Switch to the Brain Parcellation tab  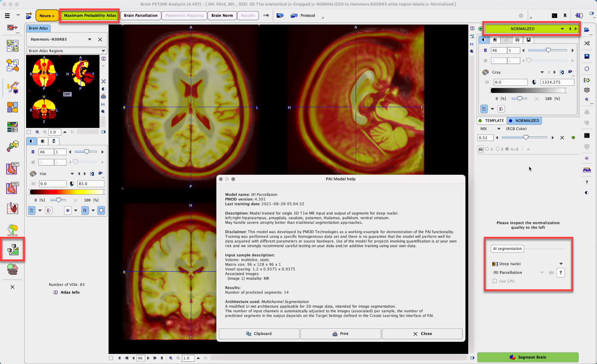(140, 16)
